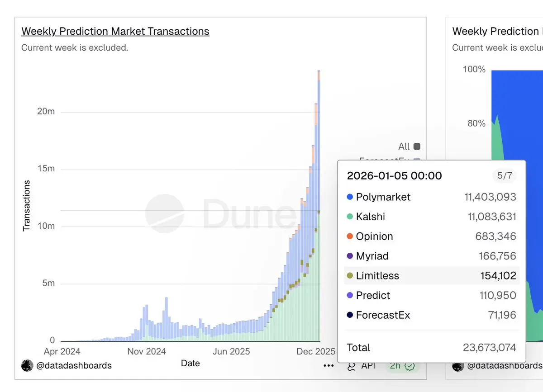Click the 5/7 series counter badge
This screenshot has height=392, width=543.
click(505, 175)
